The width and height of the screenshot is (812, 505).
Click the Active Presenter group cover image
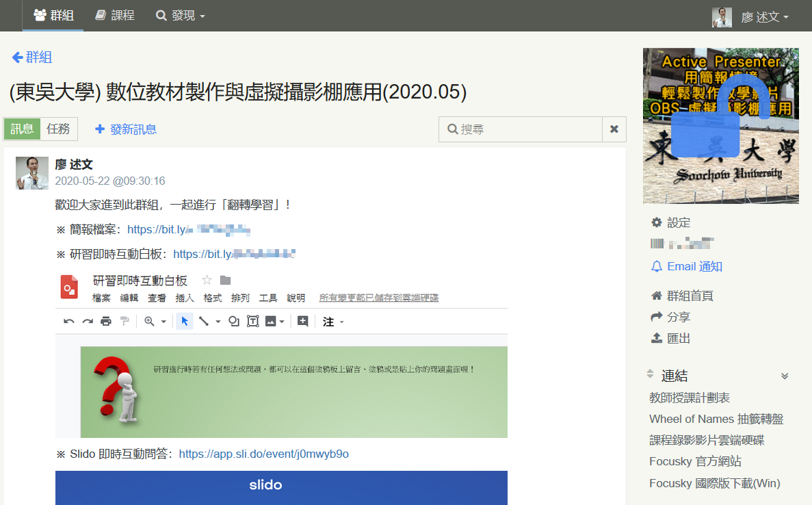(x=721, y=126)
